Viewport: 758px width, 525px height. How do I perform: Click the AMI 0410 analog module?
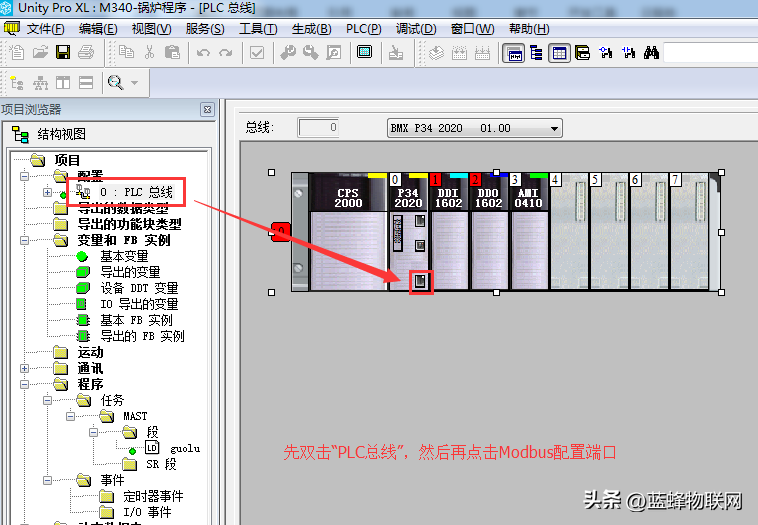[528, 232]
